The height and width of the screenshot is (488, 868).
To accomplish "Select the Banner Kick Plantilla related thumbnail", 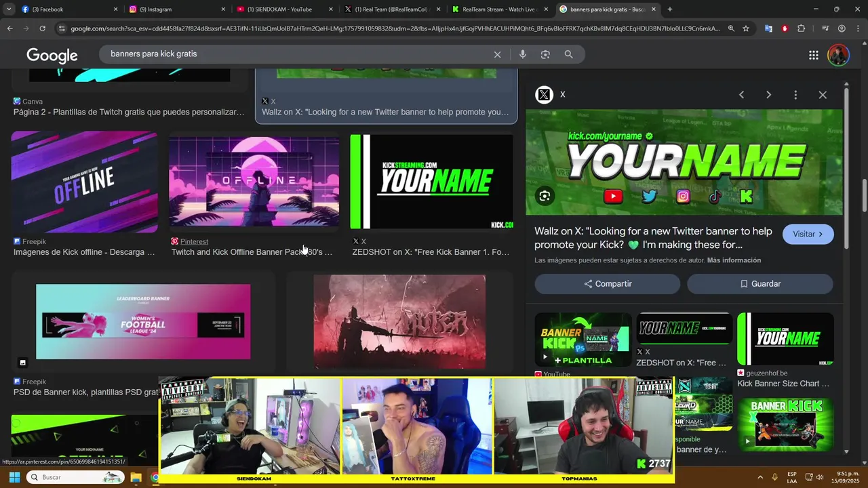I will [583, 340].
